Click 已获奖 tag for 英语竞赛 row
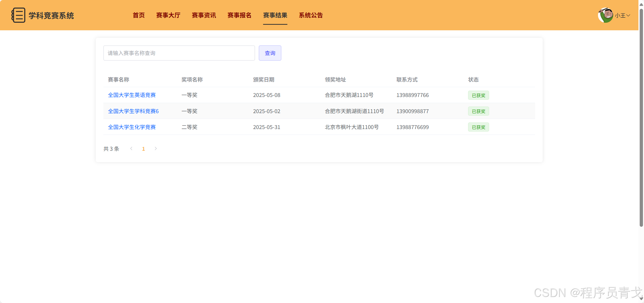644x303 pixels. 478,95
